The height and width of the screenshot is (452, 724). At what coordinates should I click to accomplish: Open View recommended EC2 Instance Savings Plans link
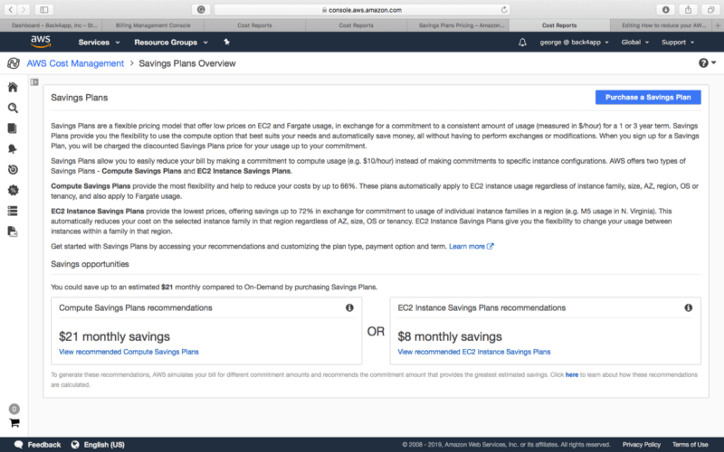coord(474,352)
